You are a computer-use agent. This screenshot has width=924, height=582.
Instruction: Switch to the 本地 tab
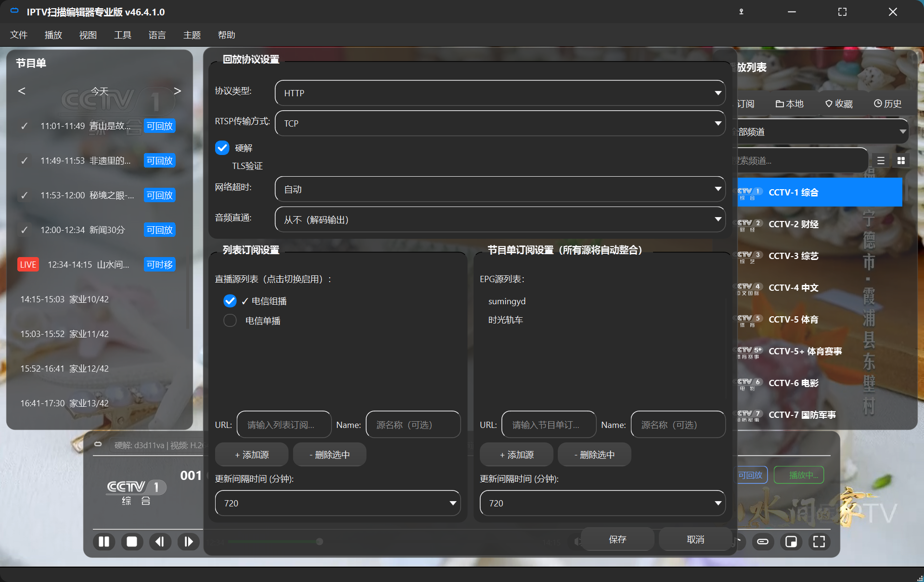[x=790, y=103]
